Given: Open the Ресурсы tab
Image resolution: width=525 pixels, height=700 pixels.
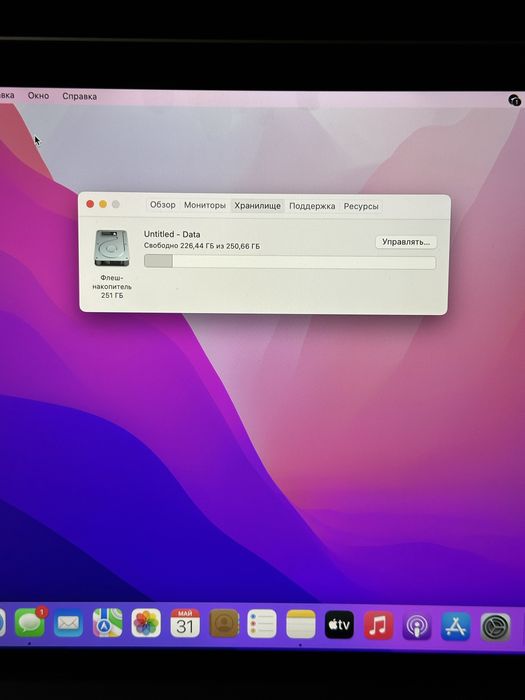Looking at the screenshot, I should tap(361, 207).
